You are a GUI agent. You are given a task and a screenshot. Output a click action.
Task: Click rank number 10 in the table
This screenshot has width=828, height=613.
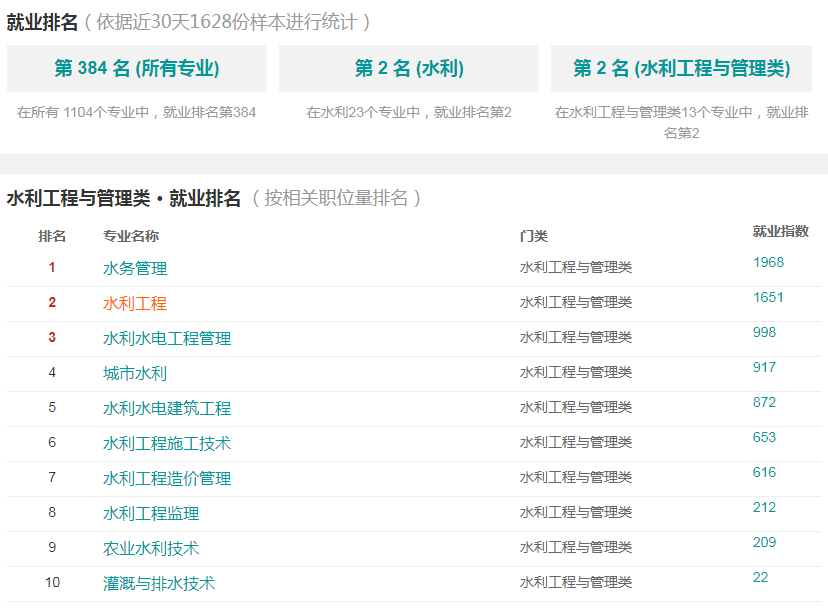click(x=52, y=582)
